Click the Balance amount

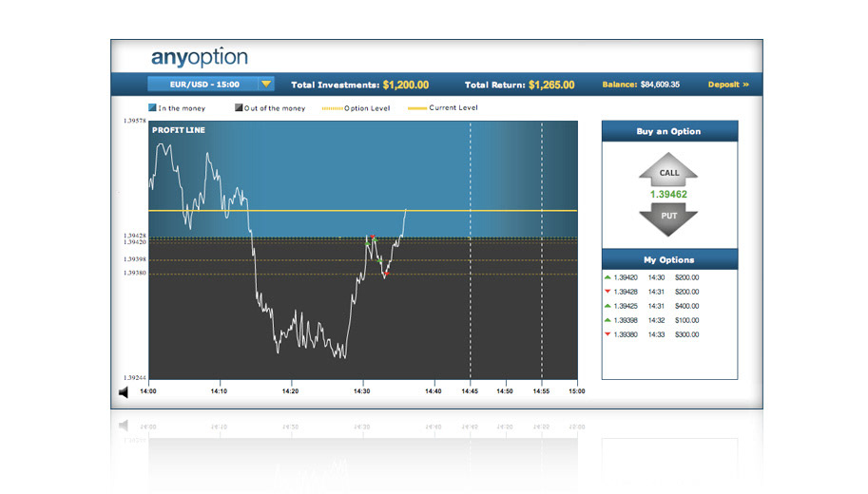pos(660,85)
